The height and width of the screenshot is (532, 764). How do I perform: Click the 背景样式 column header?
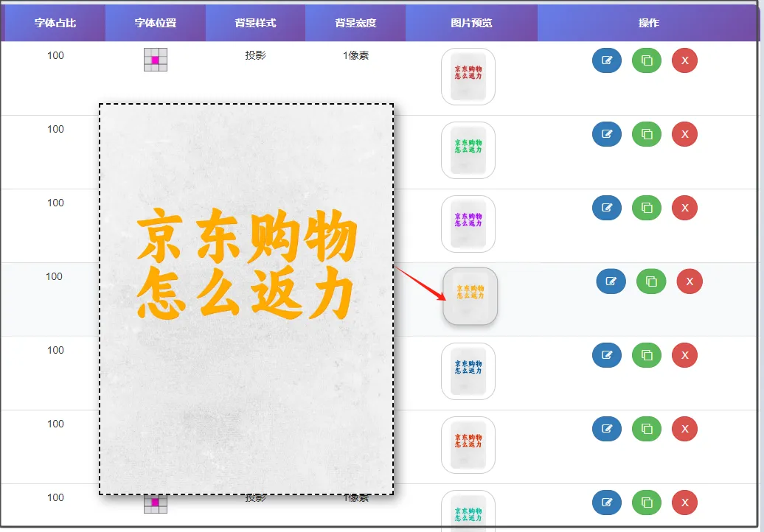coord(255,23)
